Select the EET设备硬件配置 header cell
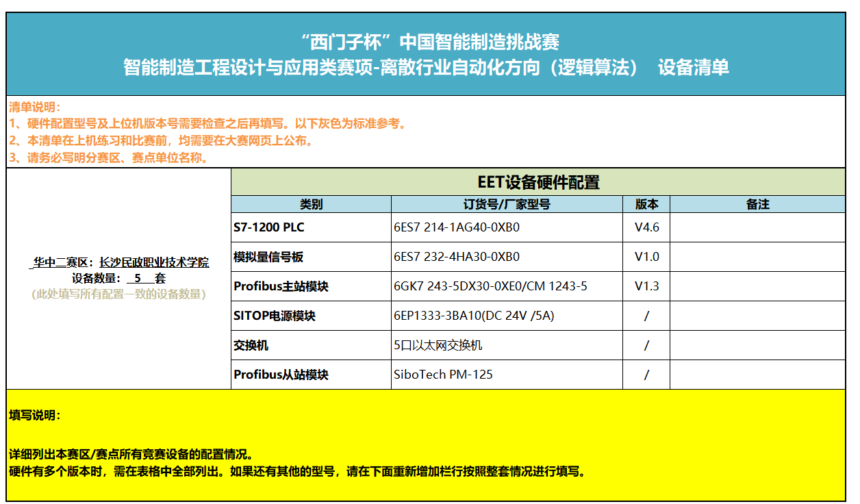Viewport: 860px width, 504px height. pyautogui.click(x=538, y=182)
